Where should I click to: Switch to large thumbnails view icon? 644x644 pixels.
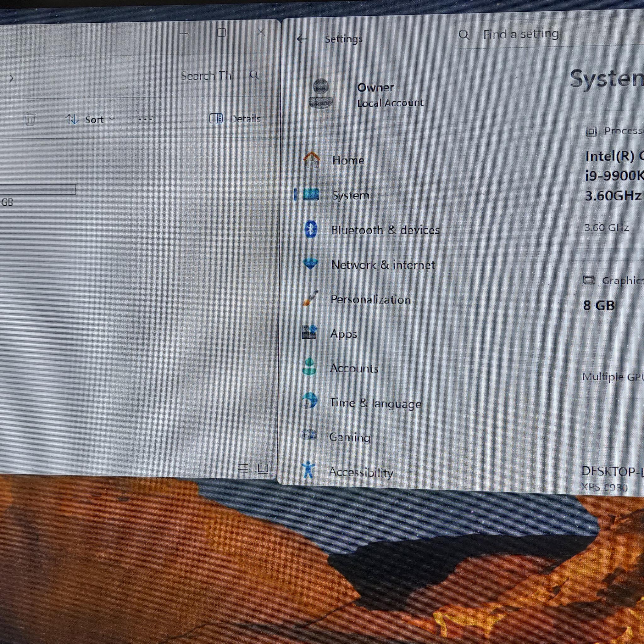263,468
